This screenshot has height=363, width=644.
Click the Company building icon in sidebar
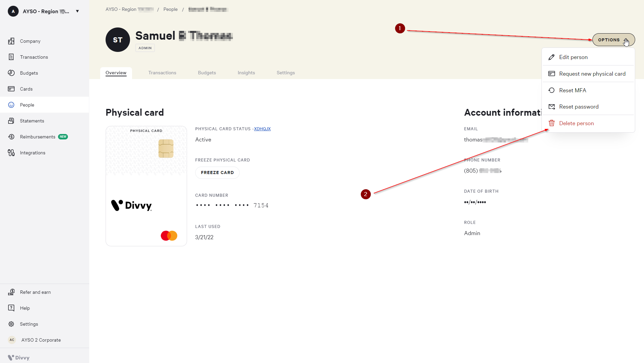(x=11, y=41)
